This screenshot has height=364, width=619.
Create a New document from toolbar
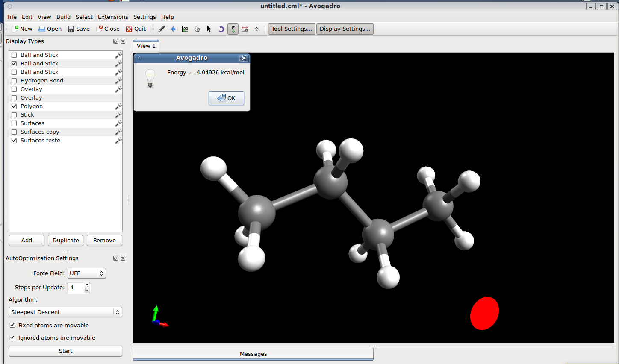tap(22, 29)
